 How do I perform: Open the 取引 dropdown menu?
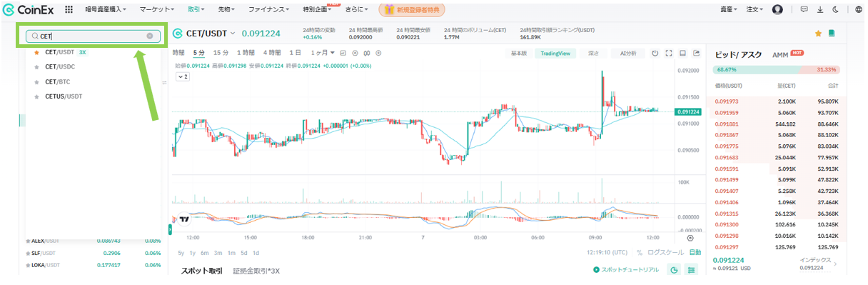[x=196, y=10]
